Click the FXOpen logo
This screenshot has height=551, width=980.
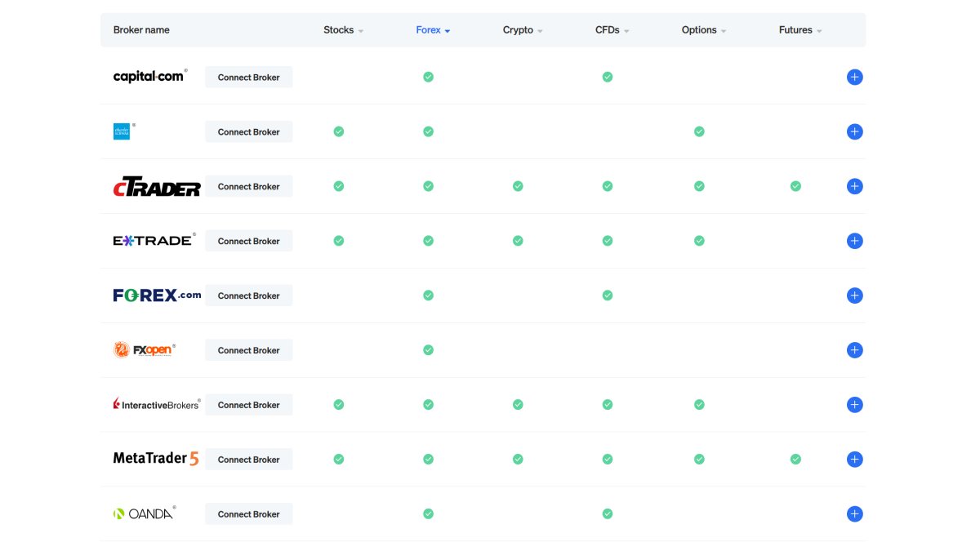(144, 350)
